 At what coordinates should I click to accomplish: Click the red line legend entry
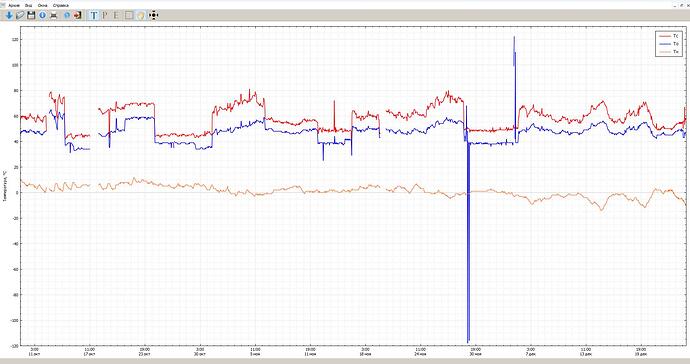pos(669,36)
